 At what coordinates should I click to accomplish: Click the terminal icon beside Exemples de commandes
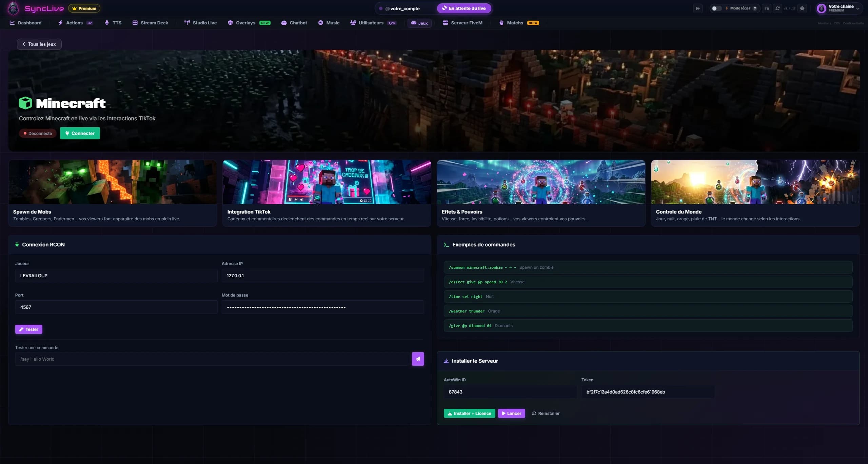tap(446, 244)
